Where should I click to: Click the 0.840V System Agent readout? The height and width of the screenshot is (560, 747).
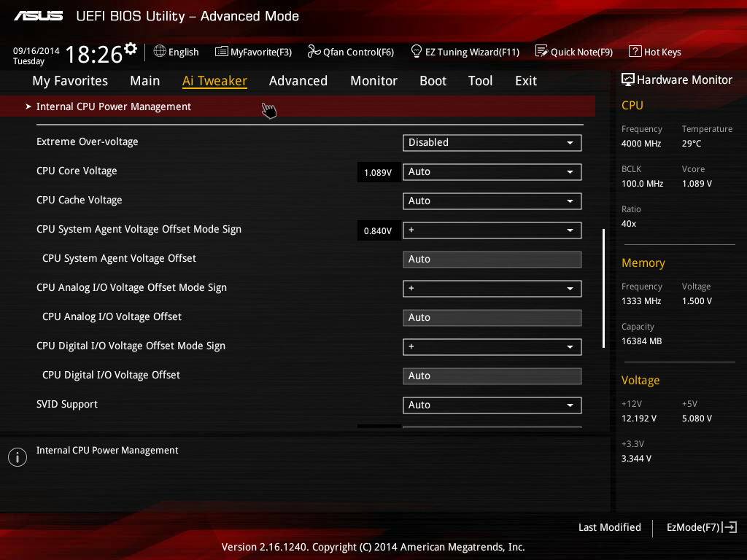pos(378,231)
